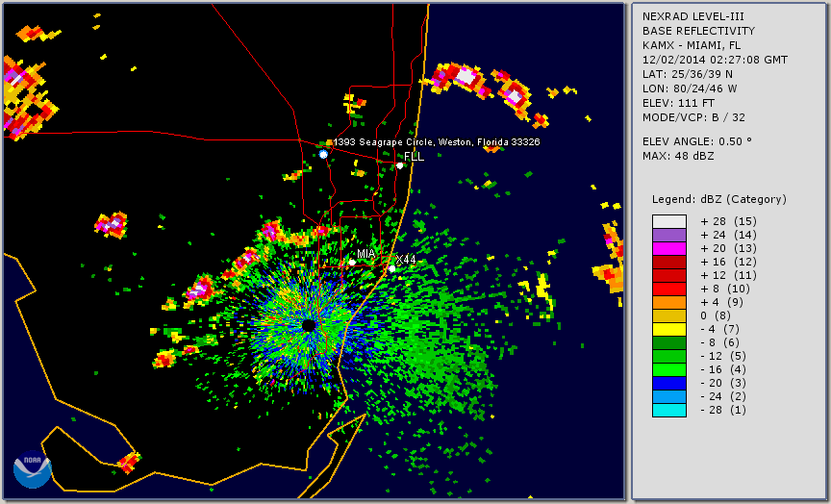
Task: Click the MAX: 48 dBZ text
Action: [x=678, y=156]
